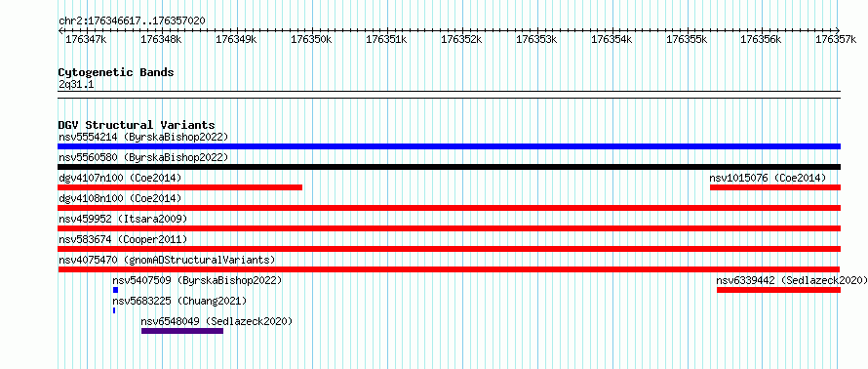Select the 2q31.1 cytogenetic band label
Screen dimensions: 868x369
76,84
